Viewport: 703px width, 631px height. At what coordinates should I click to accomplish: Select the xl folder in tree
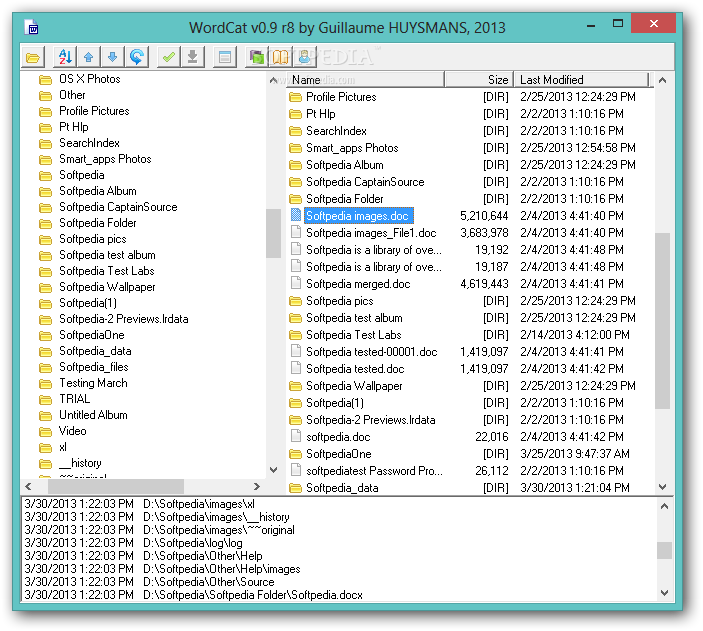(63, 447)
